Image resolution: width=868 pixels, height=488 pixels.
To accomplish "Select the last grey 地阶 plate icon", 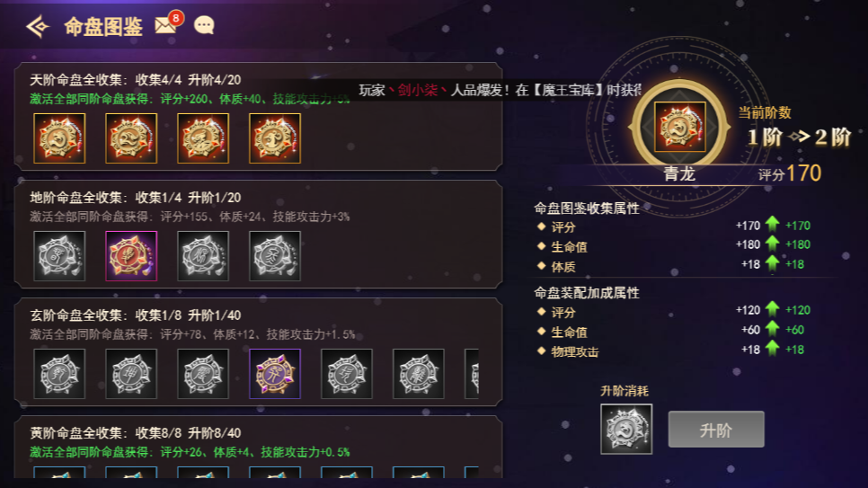I will click(x=275, y=256).
